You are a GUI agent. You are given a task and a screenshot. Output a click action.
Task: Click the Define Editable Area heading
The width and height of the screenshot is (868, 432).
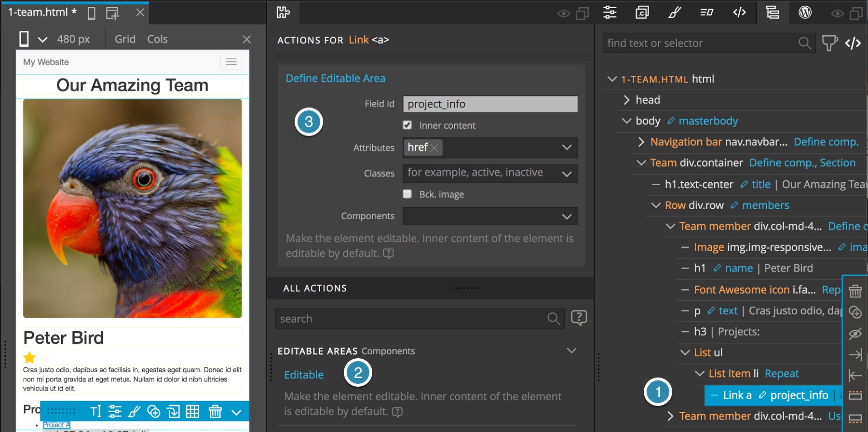pos(335,78)
